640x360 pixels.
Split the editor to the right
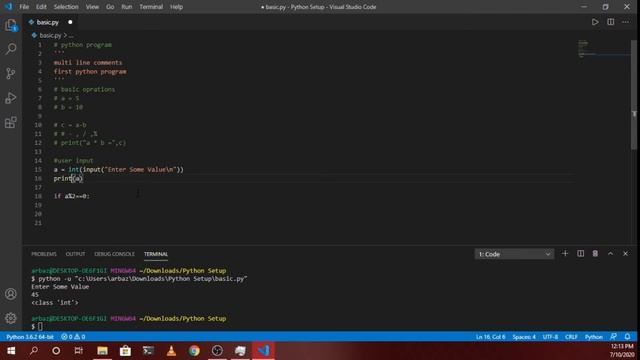tap(611, 22)
